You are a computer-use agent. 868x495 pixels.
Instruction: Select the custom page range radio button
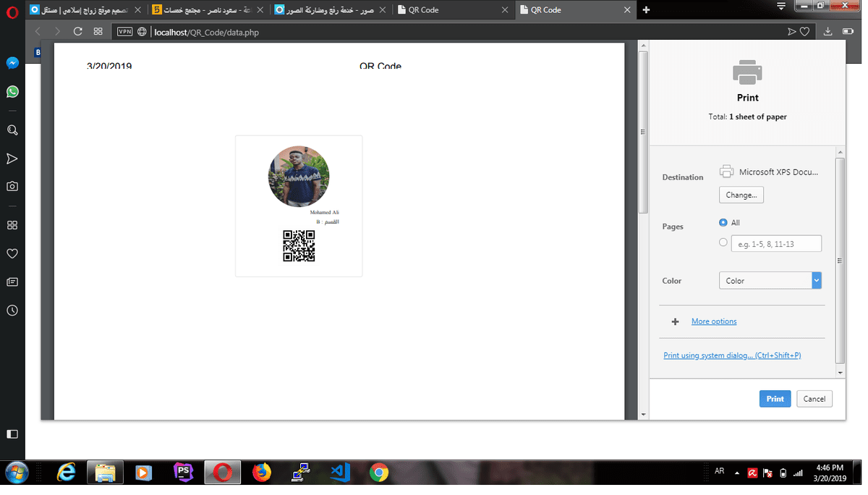click(x=723, y=242)
